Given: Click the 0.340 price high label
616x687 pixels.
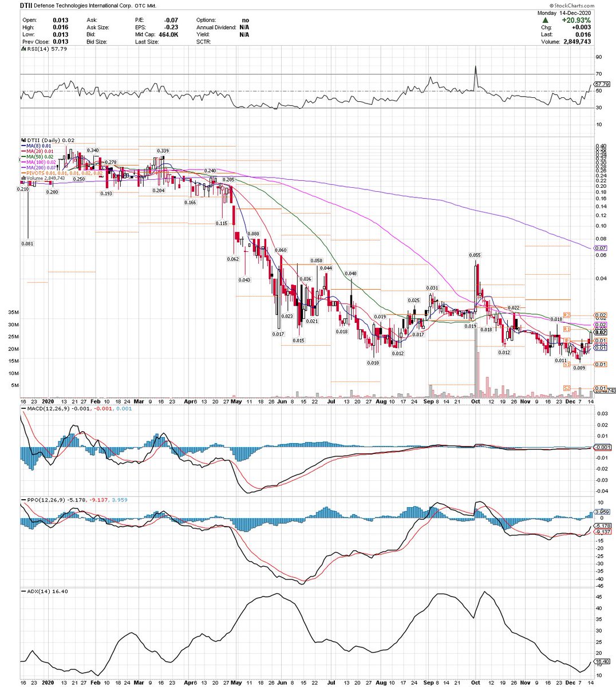Looking at the screenshot, I should (93, 150).
